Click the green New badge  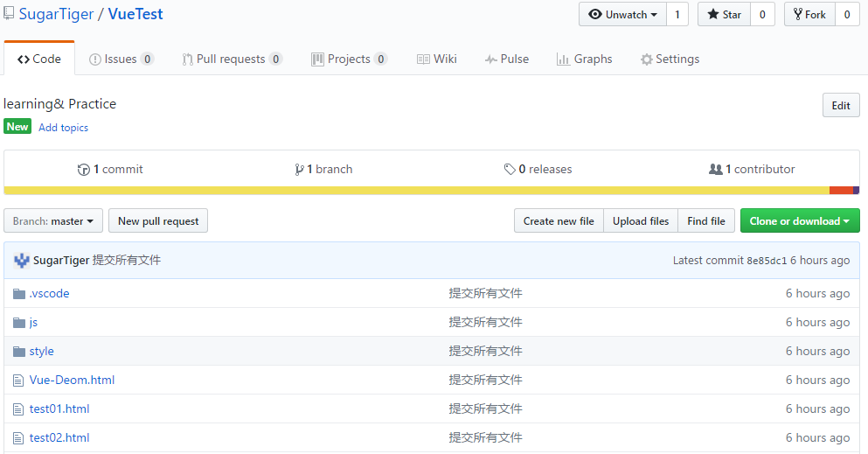tap(17, 127)
